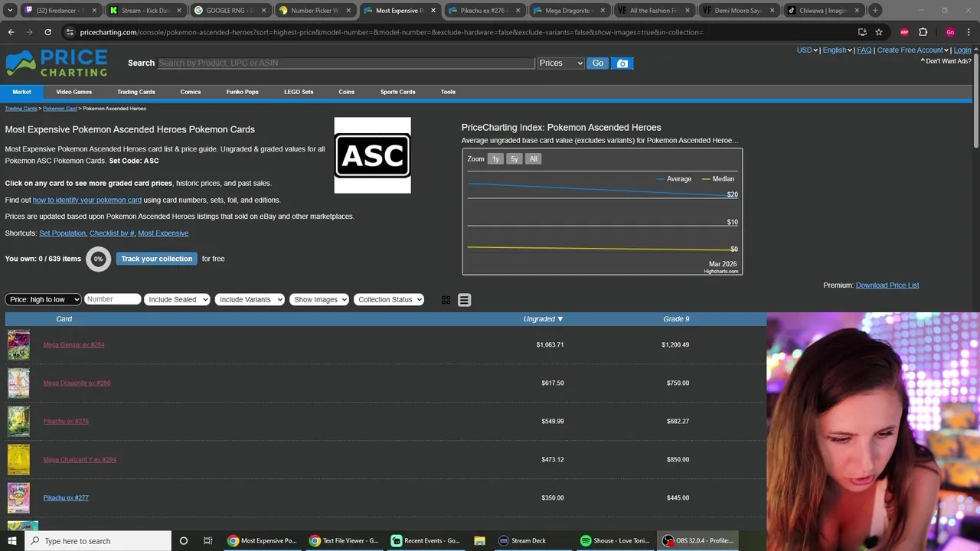This screenshot has height=551, width=980.
Task: Open Stream Deck from the taskbar
Action: 522,541
